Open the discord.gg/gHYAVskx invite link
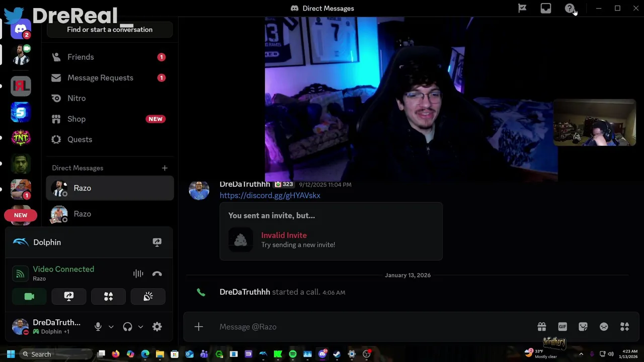Viewport: 644px width, 362px height. pyautogui.click(x=270, y=196)
